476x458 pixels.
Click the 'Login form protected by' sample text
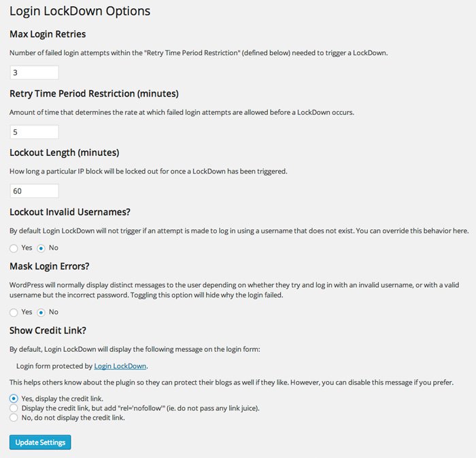click(x=54, y=366)
